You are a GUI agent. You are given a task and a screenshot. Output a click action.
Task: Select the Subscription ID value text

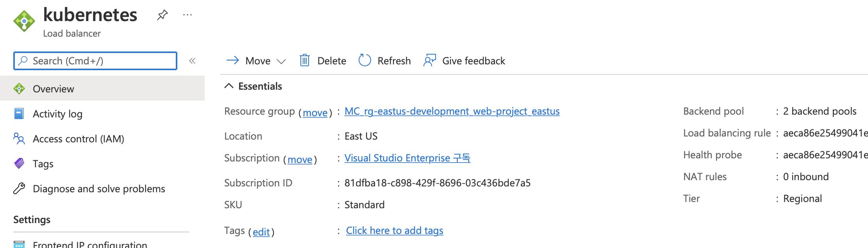[438, 183]
